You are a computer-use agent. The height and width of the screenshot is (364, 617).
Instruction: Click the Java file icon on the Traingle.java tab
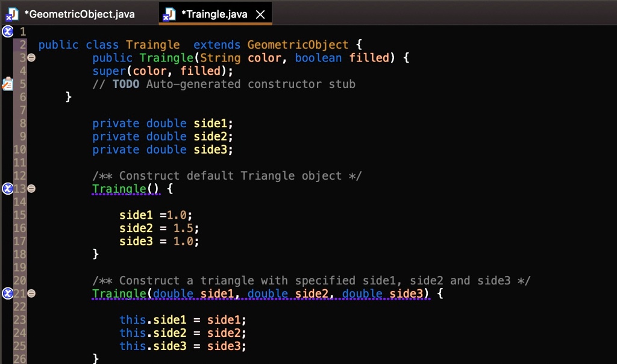(169, 13)
